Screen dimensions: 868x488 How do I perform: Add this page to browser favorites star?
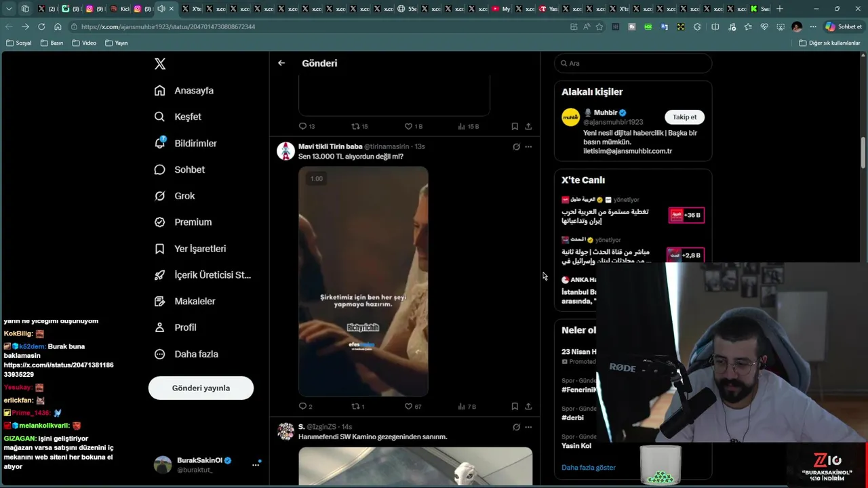[x=599, y=27]
